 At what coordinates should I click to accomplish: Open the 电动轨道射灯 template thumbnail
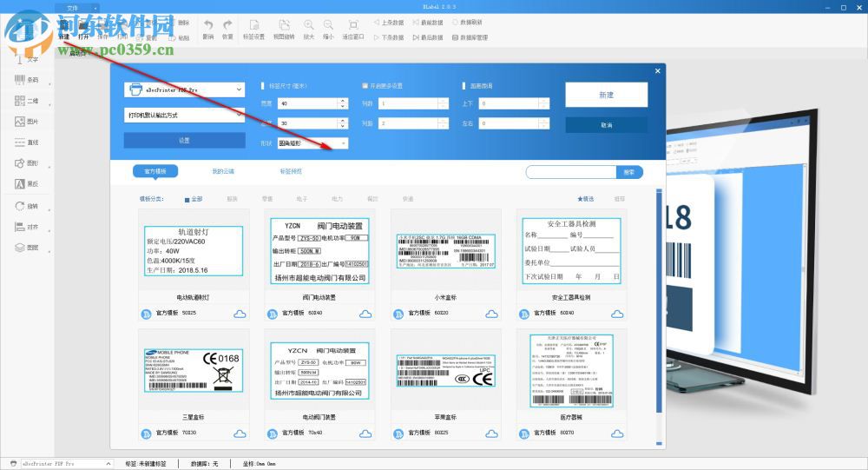click(194, 250)
